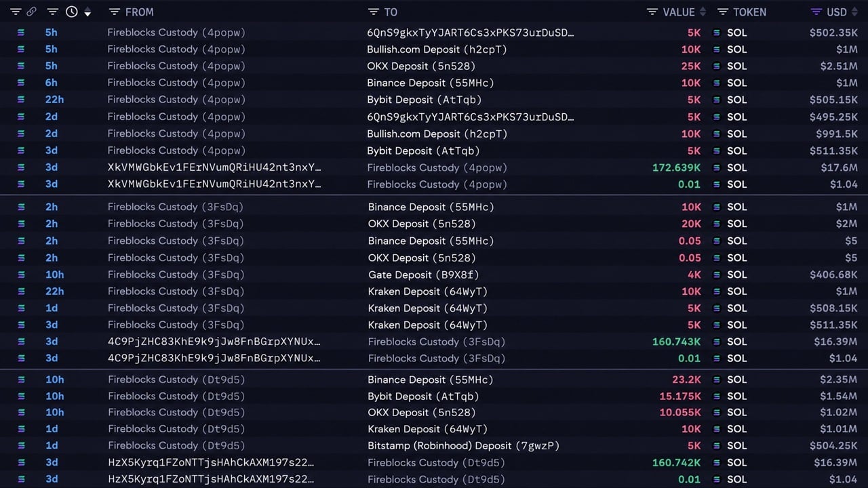Click the 172.639K value cell
Image resolution: width=868 pixels, height=488 pixels.
(676, 167)
